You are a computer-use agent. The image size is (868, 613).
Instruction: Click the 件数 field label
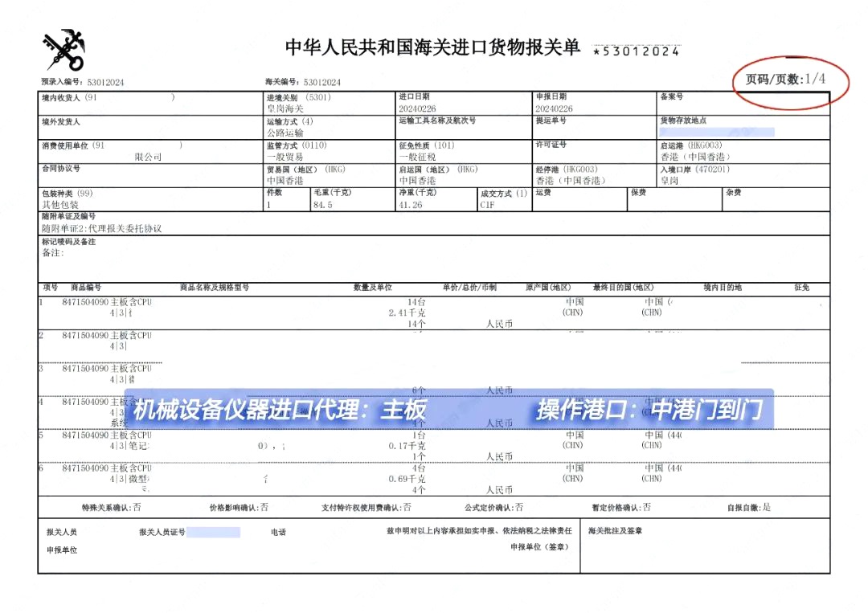pos(275,193)
